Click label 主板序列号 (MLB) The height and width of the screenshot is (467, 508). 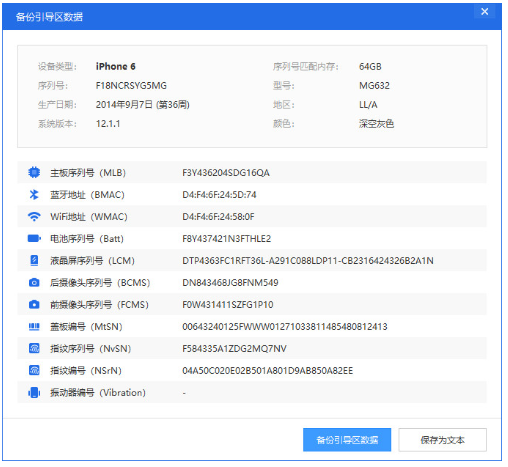(88, 173)
